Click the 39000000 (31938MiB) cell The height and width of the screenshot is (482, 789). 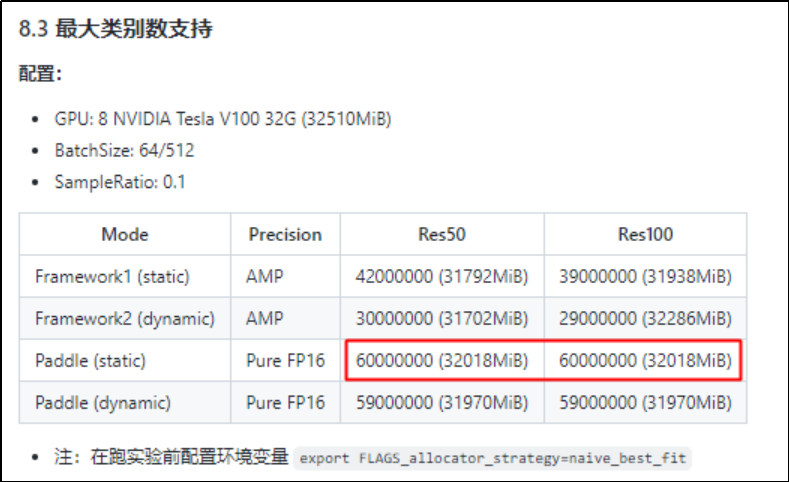point(645,276)
